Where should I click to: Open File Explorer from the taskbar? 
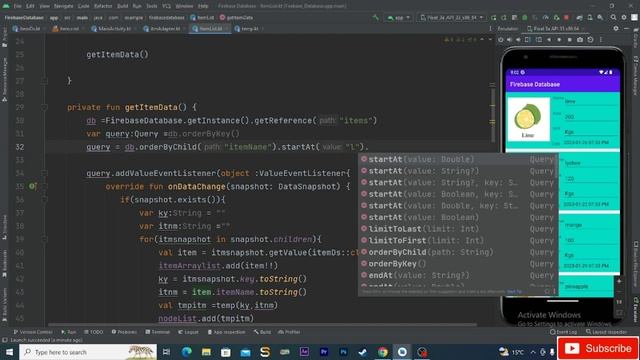click(206, 352)
